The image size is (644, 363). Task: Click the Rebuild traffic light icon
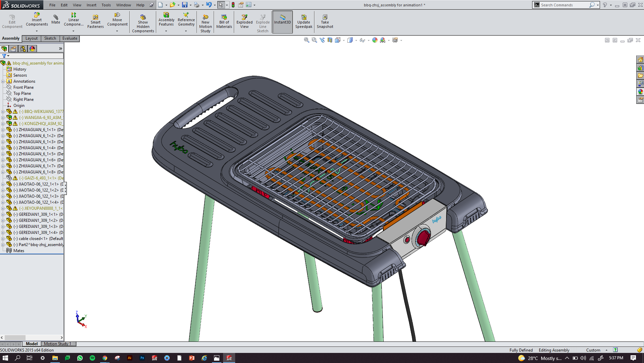tap(233, 5)
